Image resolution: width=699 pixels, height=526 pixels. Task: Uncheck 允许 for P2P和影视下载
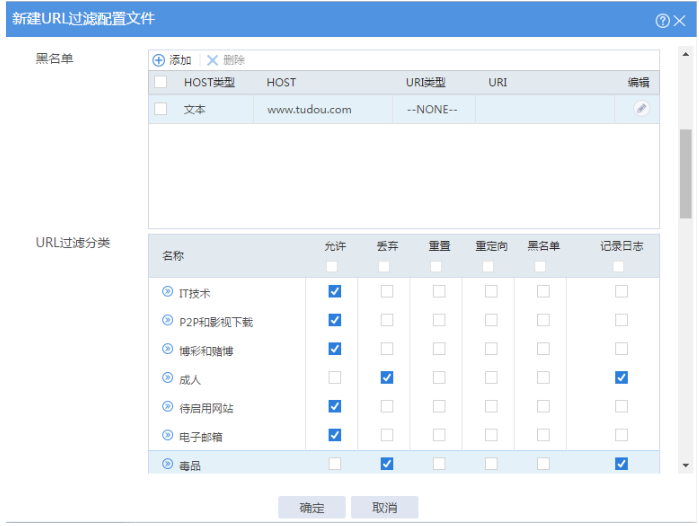tap(335, 320)
